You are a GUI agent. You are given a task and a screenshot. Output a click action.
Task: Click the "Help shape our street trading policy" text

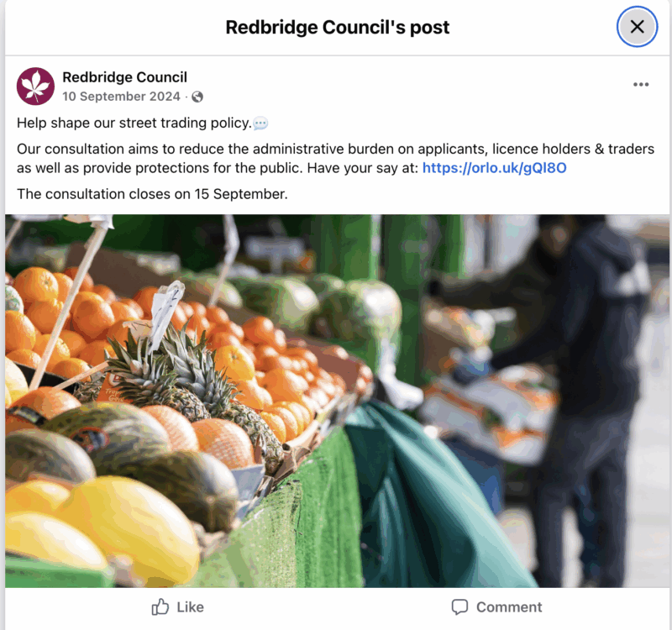coord(134,123)
